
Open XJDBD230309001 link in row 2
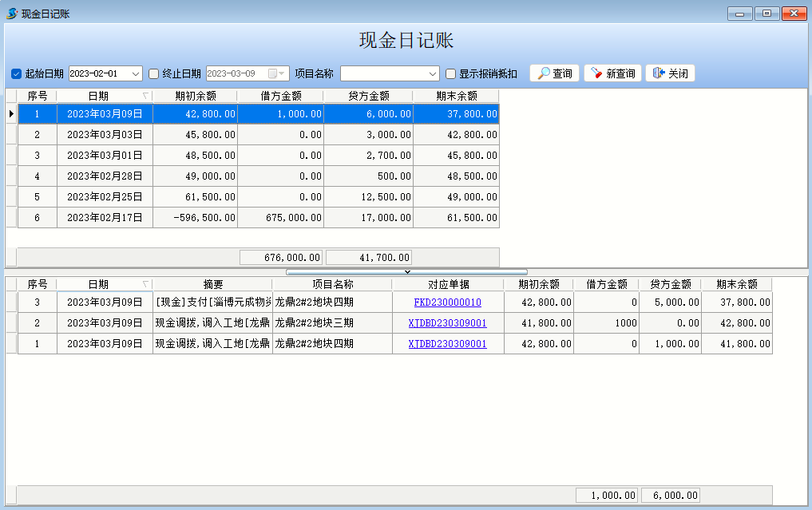pos(447,323)
